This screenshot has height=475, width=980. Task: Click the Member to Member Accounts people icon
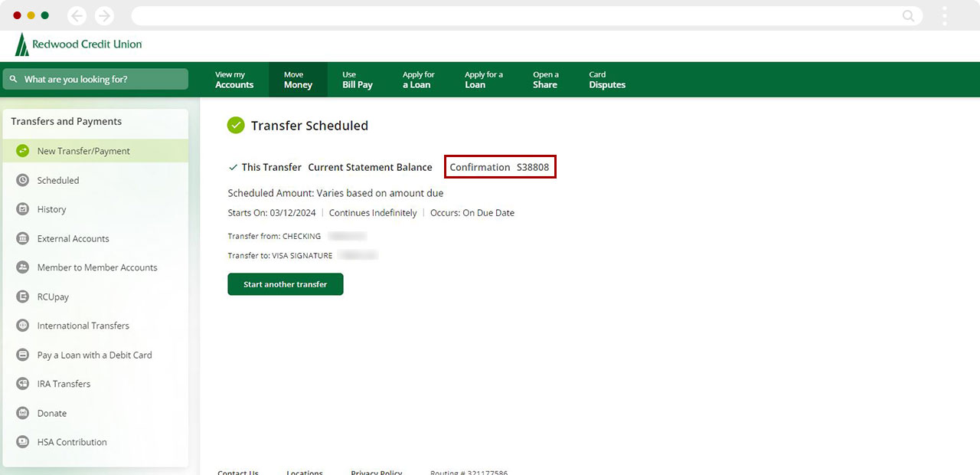coord(22,267)
